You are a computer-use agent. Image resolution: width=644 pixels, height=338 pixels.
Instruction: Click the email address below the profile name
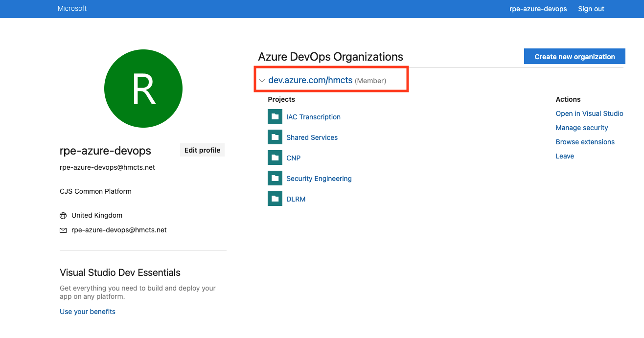tap(107, 167)
